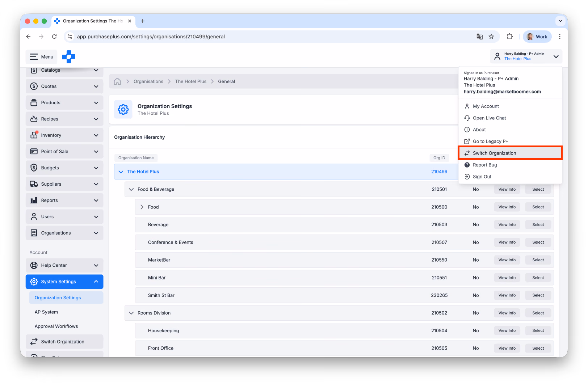Click the user avatar icon in header
This screenshot has height=384, width=588.
pyautogui.click(x=497, y=56)
